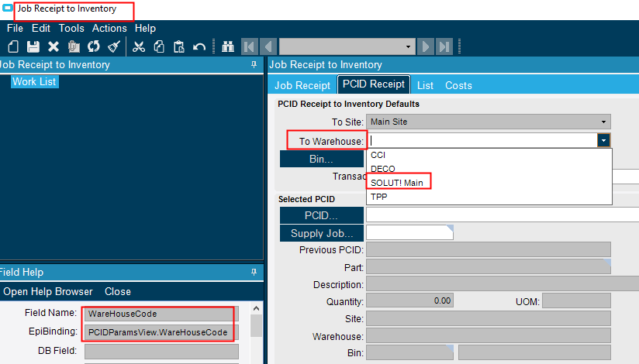Click the EpiBinding value field
The image size is (639, 364).
pyautogui.click(x=161, y=332)
